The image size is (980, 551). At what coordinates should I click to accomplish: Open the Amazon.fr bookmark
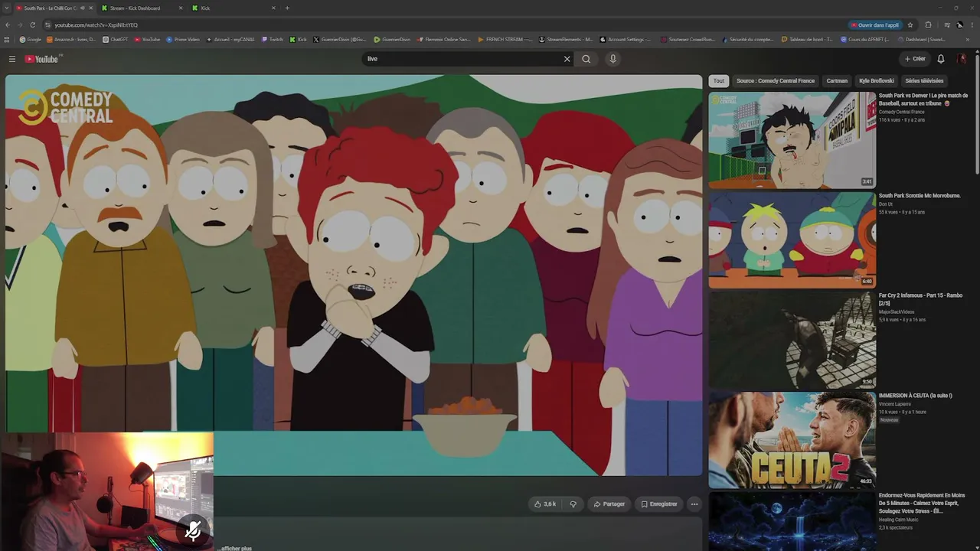tap(71, 39)
